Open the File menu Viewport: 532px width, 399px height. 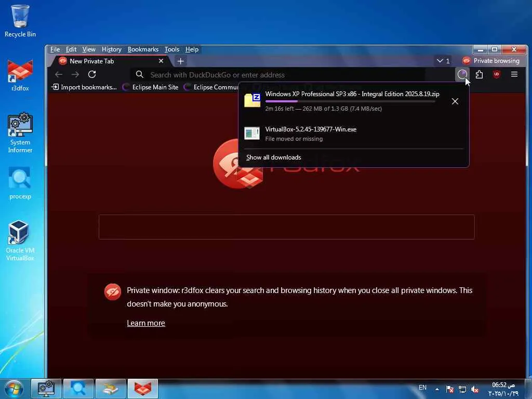pyautogui.click(x=55, y=49)
